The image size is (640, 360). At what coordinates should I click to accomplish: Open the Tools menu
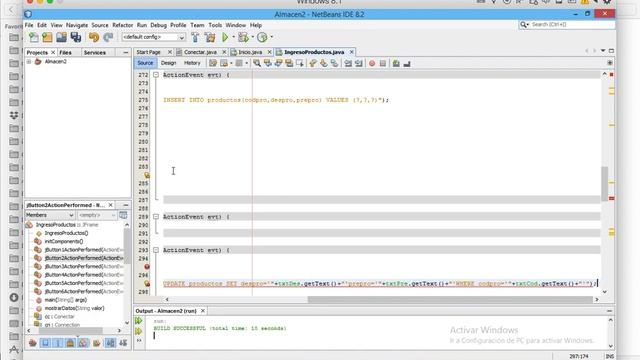[215, 25]
